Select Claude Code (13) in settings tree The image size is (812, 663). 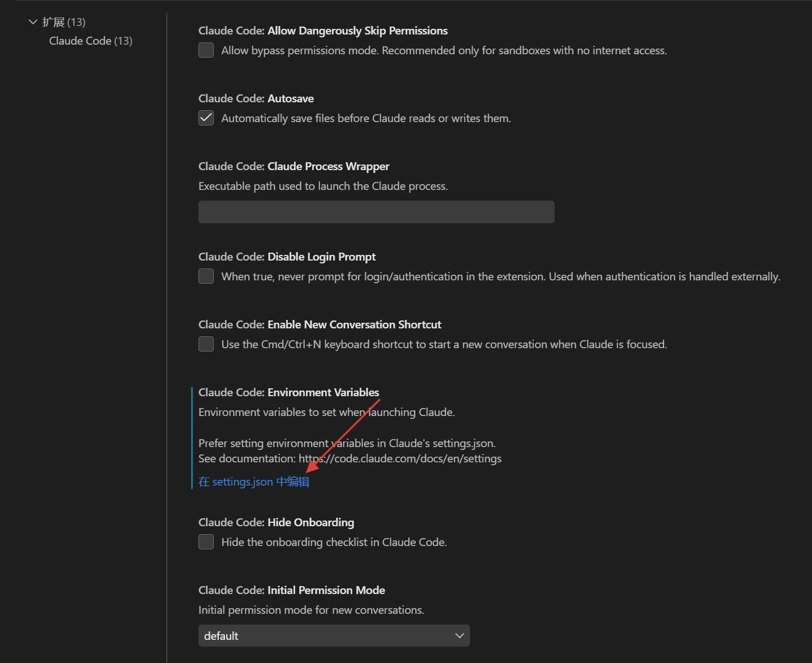point(90,41)
